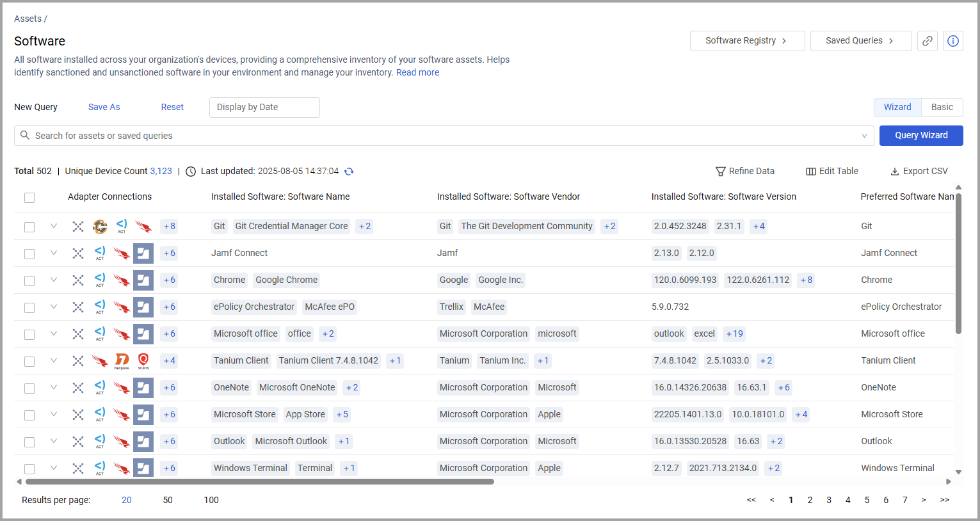Switch to Wizard query mode
The height and width of the screenshot is (521, 980).
[x=897, y=108]
